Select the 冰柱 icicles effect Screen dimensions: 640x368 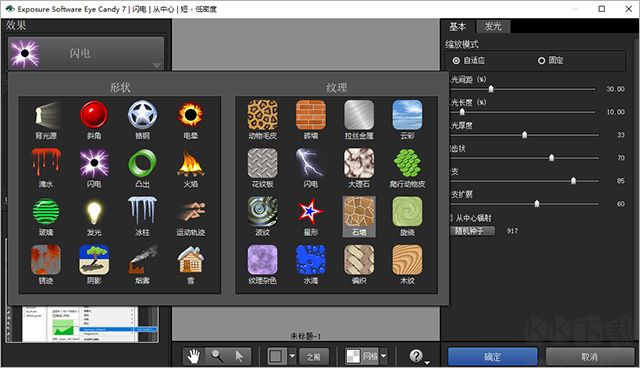point(142,217)
